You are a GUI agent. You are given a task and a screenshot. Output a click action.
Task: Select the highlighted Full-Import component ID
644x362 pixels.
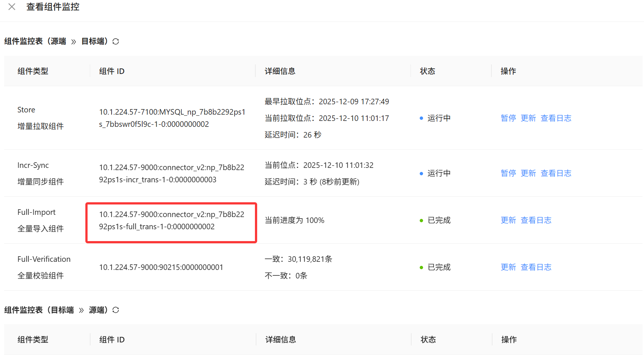tap(171, 220)
